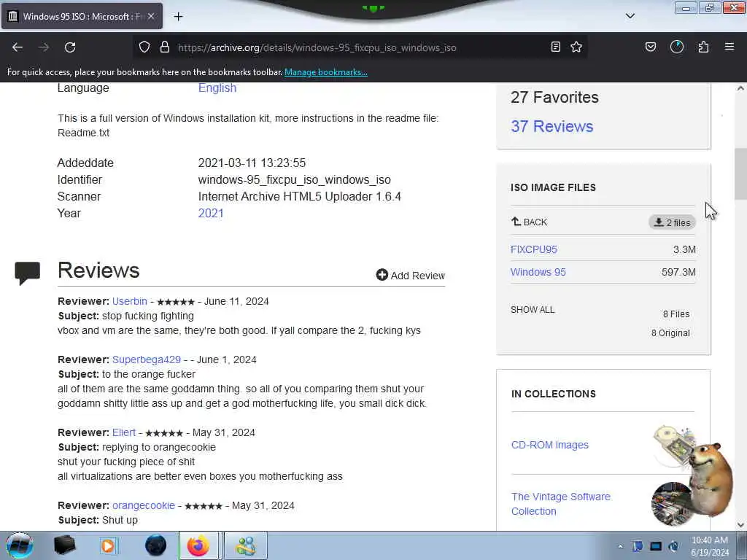The height and width of the screenshot is (560, 747).
Task: Download all with the 2 files button
Action: 672,222
